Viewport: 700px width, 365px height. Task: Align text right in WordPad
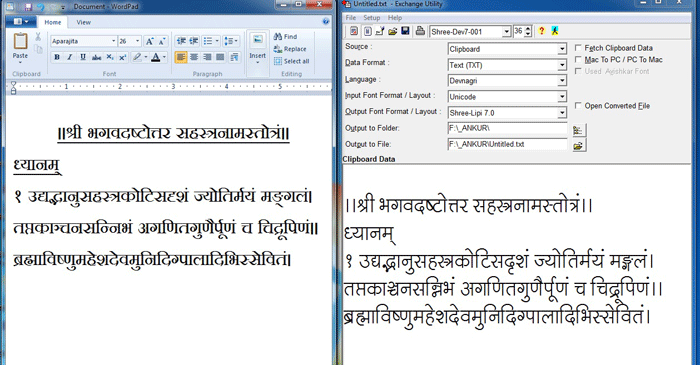(x=207, y=57)
